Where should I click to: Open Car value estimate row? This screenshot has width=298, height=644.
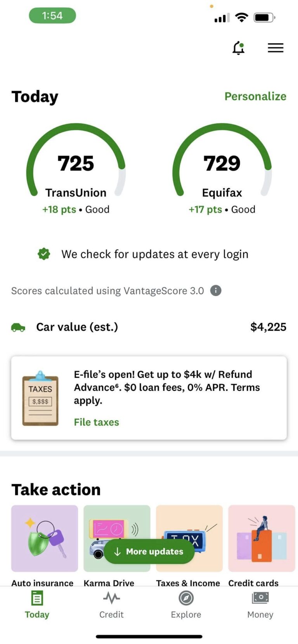pyautogui.click(x=149, y=327)
